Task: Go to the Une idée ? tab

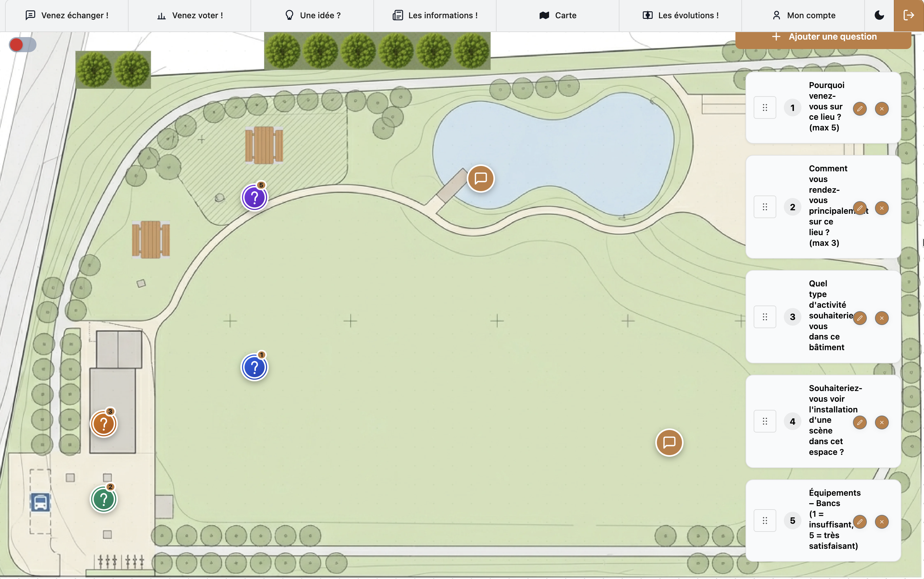Action: (x=312, y=15)
